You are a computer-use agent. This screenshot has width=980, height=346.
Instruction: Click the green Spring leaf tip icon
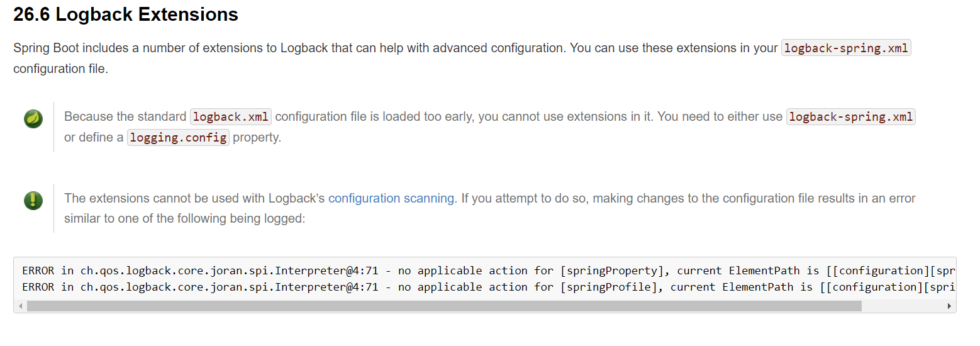click(x=33, y=118)
